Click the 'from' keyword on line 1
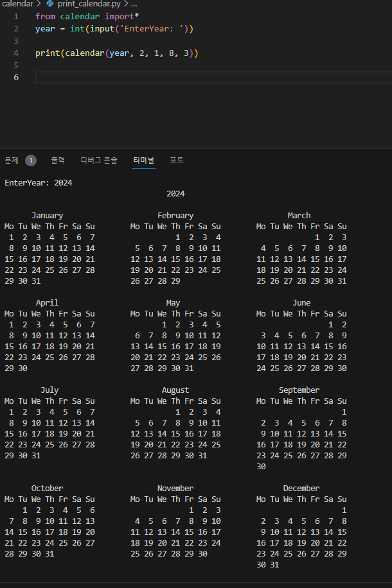 pyautogui.click(x=45, y=17)
